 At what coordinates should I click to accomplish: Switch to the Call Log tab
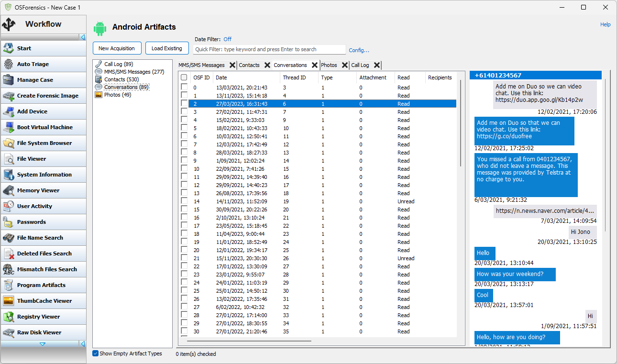(360, 65)
